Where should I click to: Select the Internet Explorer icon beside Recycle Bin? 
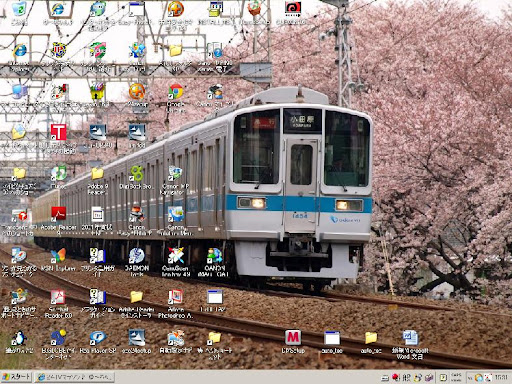click(x=58, y=9)
